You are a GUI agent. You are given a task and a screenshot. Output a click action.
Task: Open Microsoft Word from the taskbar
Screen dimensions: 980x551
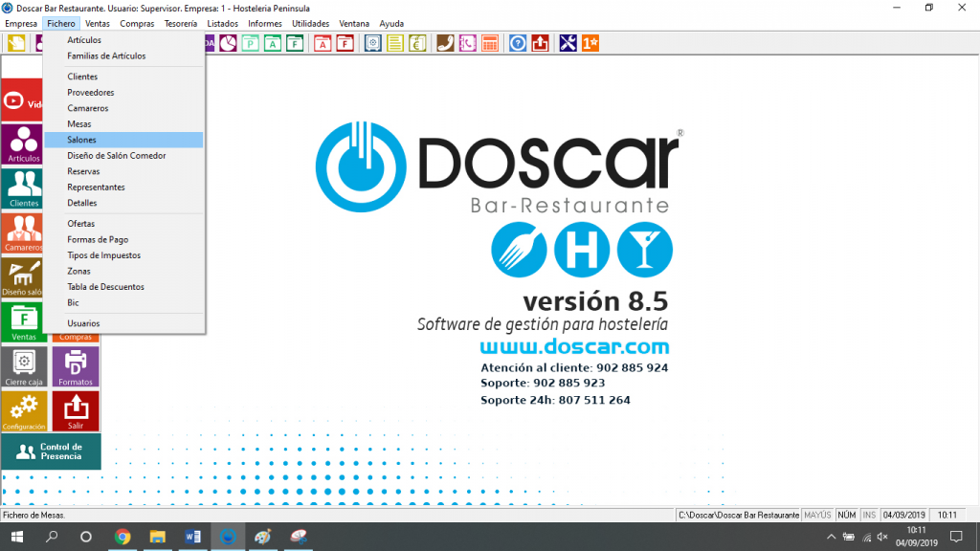(192, 537)
